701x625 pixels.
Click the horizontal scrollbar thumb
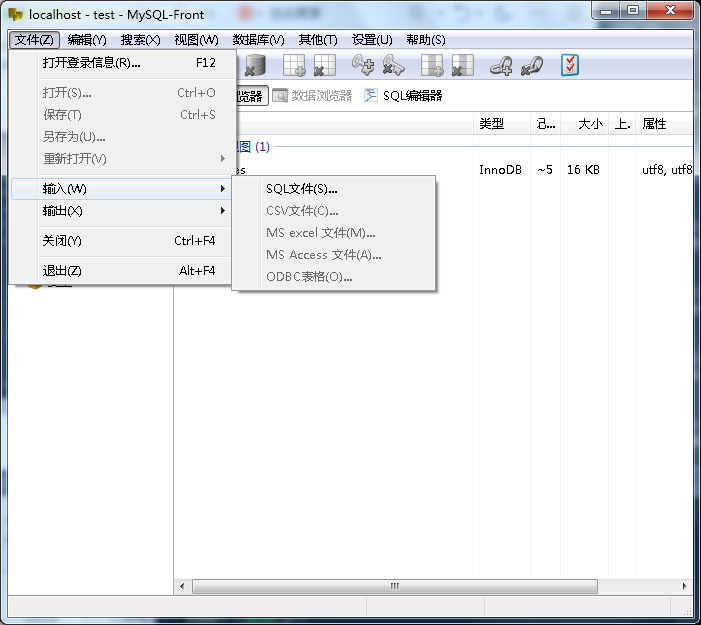395,586
